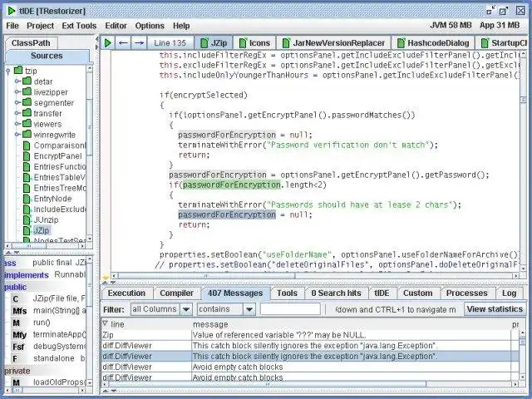Screen dimensions: 532x399
Task: Open the Editor menu
Action: coord(116,26)
